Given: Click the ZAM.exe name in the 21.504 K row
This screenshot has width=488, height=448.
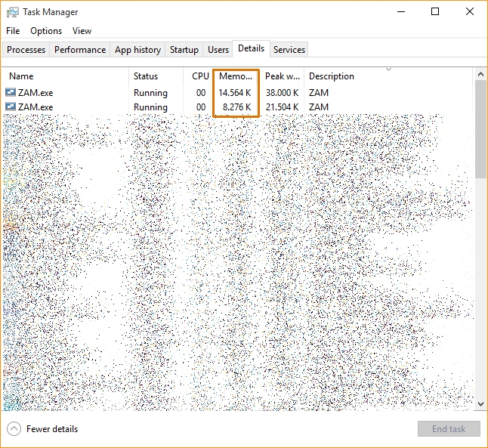Looking at the screenshot, I should 36,107.
